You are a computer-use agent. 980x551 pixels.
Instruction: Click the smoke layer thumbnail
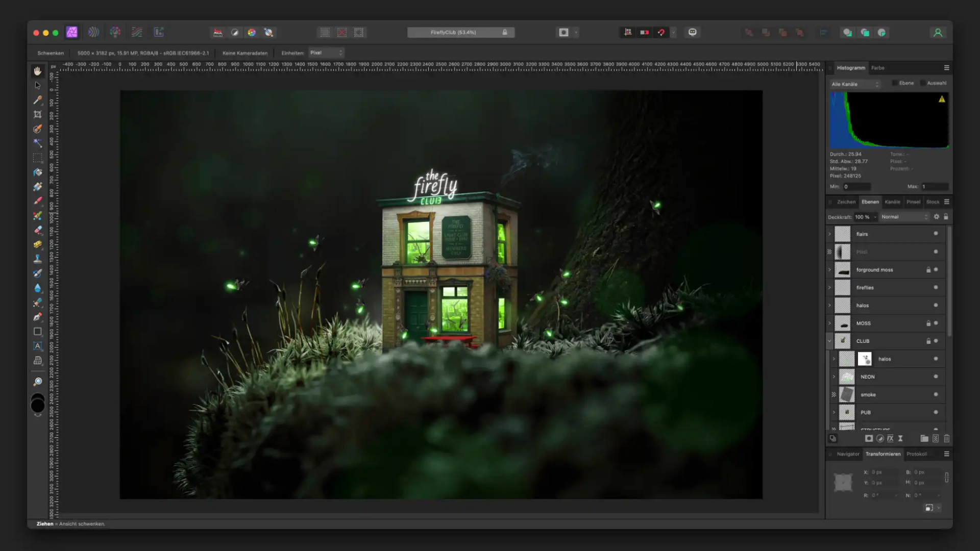(x=846, y=394)
